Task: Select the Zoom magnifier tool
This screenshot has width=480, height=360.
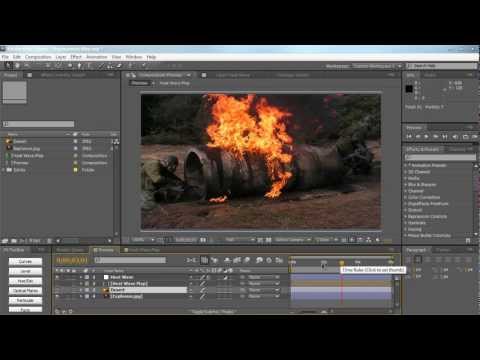Action: tap(26, 66)
